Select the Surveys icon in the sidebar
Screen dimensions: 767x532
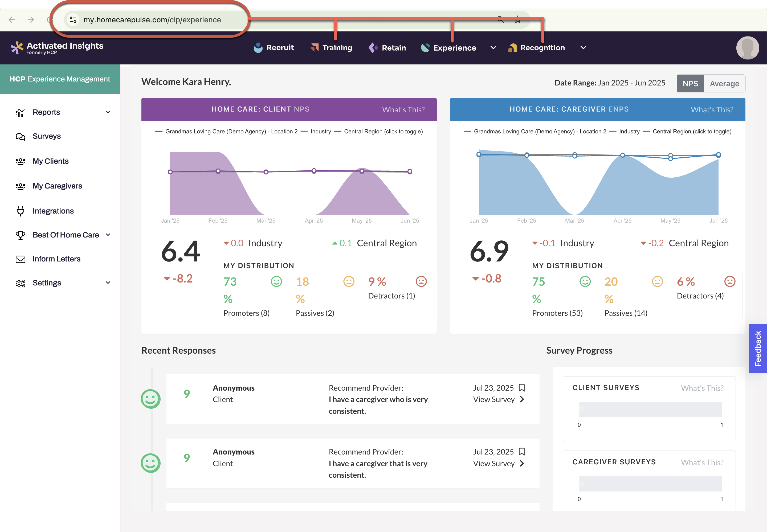pyautogui.click(x=21, y=136)
